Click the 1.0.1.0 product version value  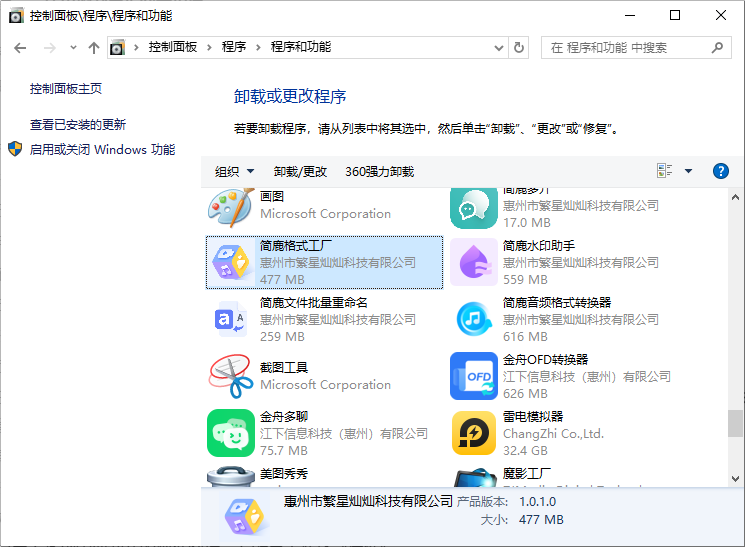[x=537, y=501]
